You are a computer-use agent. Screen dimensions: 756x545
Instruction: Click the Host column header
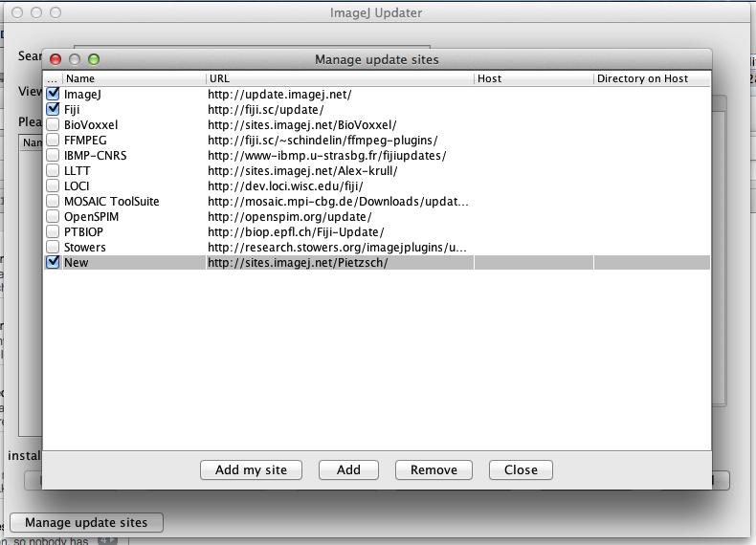tap(534, 78)
